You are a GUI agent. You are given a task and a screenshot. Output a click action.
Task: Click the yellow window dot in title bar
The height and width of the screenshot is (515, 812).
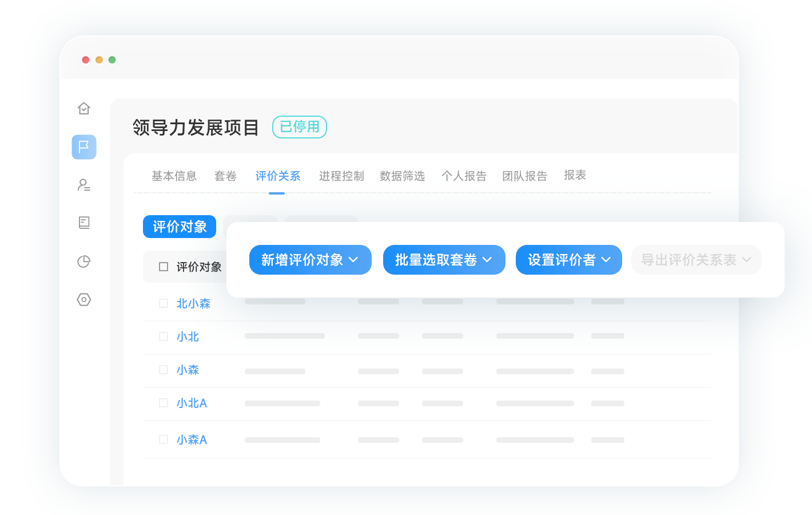99,60
